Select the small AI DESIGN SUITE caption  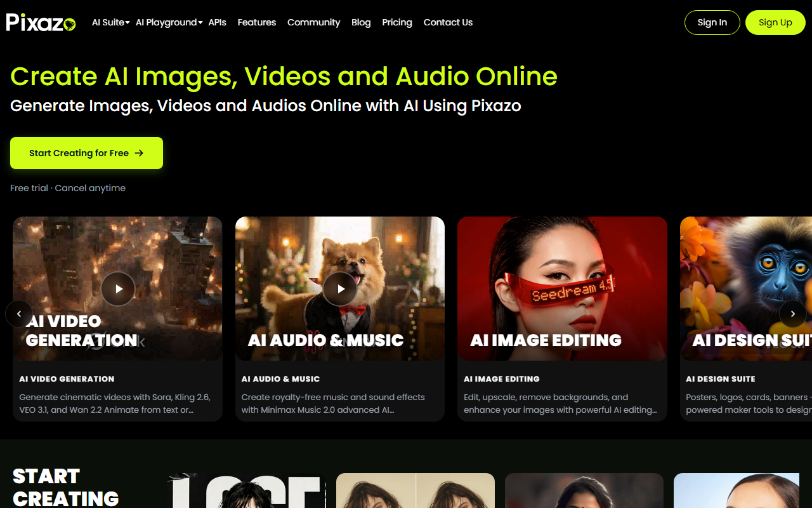pyautogui.click(x=721, y=379)
